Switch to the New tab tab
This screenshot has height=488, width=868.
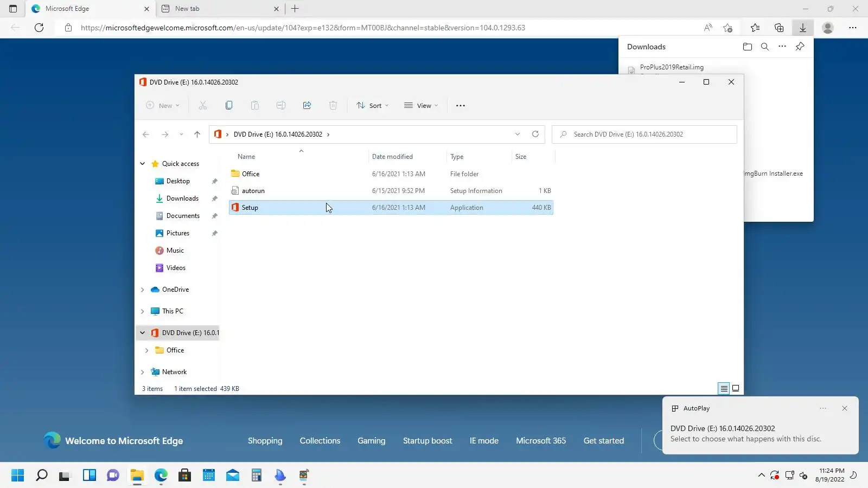click(220, 9)
